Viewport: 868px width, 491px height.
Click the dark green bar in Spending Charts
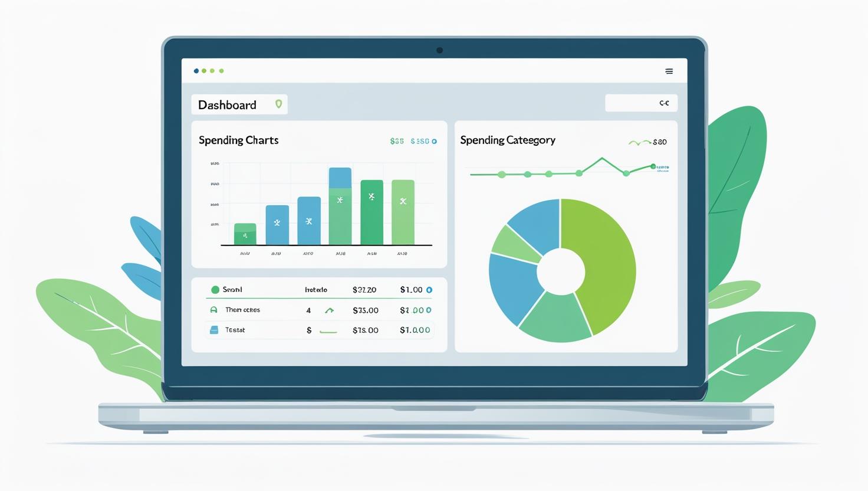tap(371, 212)
